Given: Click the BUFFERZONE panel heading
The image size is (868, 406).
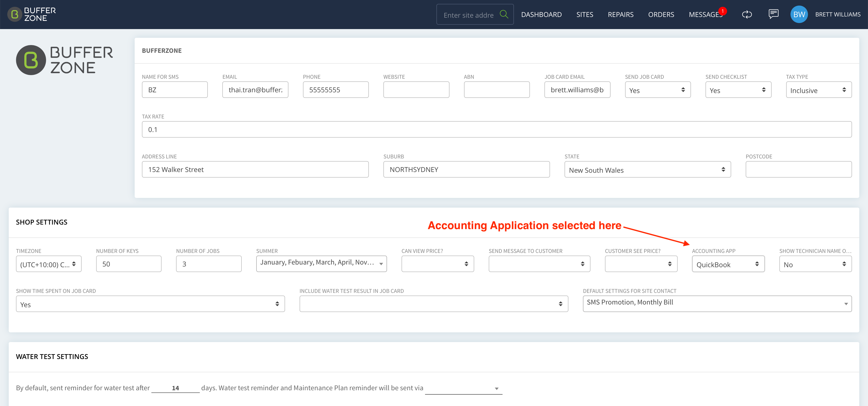Looking at the screenshot, I should tap(162, 51).
